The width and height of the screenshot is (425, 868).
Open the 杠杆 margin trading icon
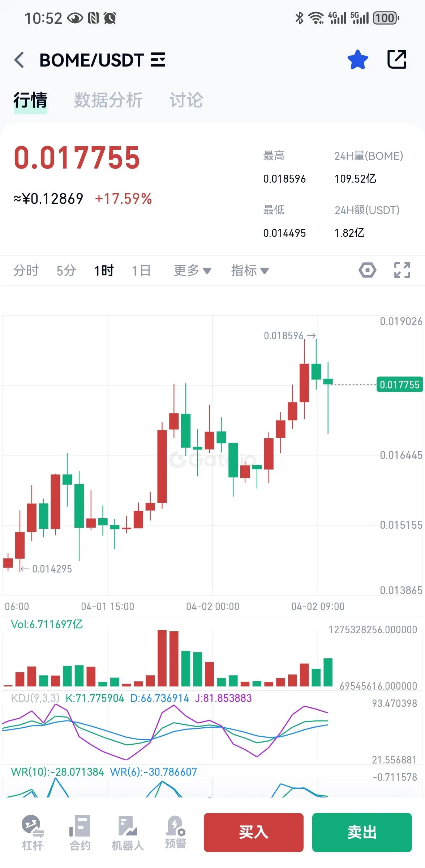[x=33, y=833]
